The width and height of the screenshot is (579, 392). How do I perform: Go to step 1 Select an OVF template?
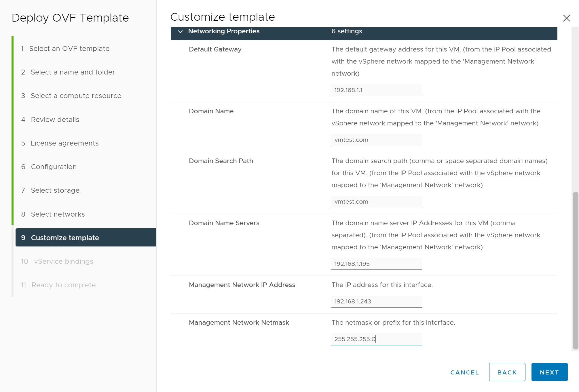tap(69, 49)
